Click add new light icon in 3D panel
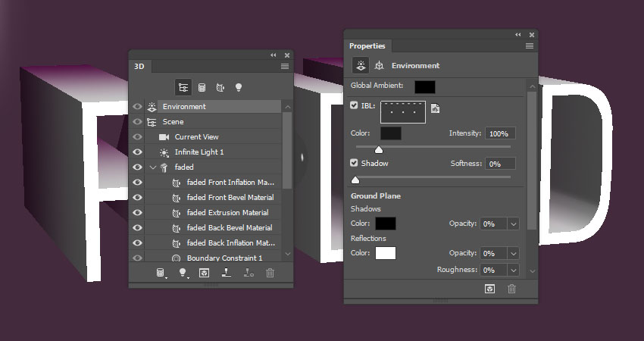This screenshot has height=341, width=644. click(183, 273)
